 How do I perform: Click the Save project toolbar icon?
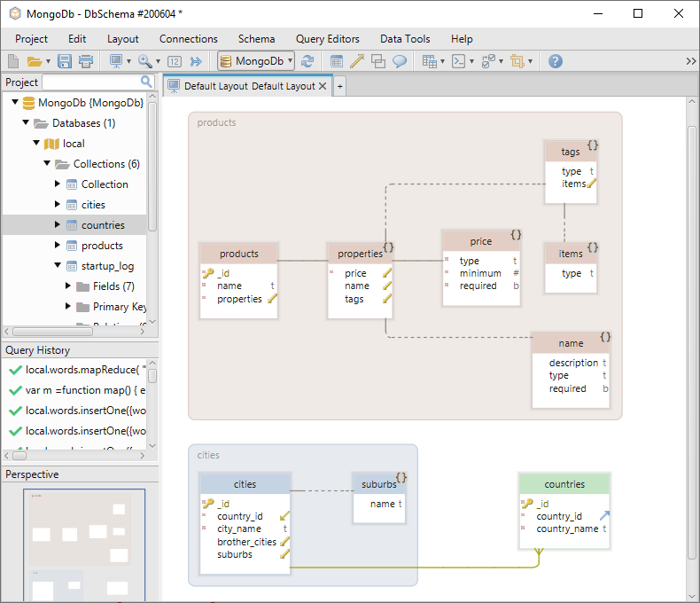[x=65, y=61]
